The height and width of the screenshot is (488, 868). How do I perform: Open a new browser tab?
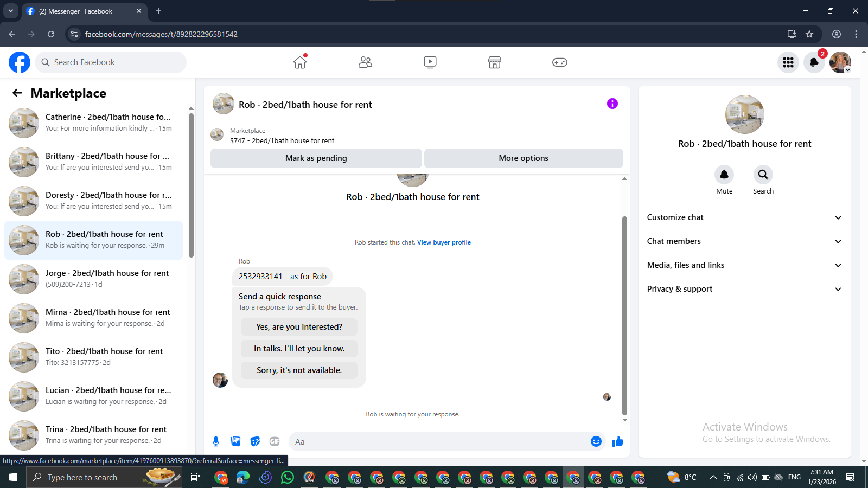coord(158,11)
